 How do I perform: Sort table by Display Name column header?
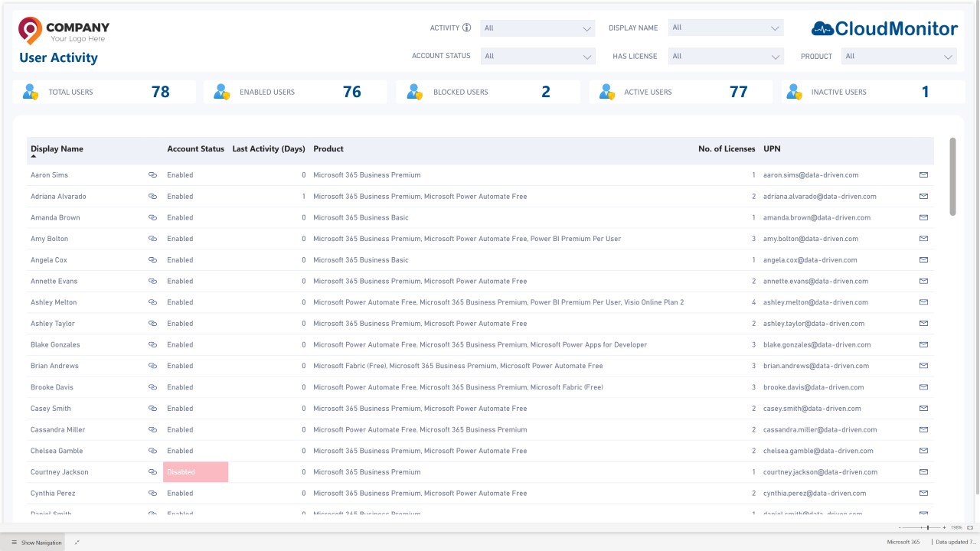(x=57, y=149)
